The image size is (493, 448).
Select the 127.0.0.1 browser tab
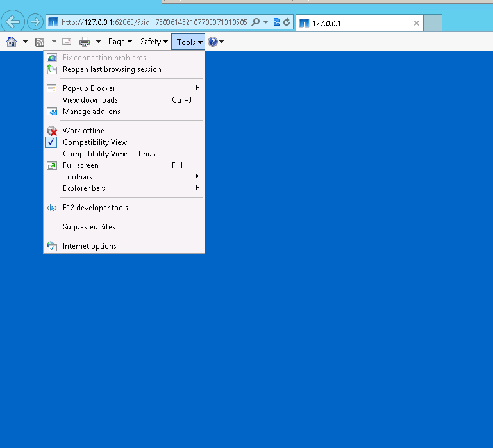(360, 23)
